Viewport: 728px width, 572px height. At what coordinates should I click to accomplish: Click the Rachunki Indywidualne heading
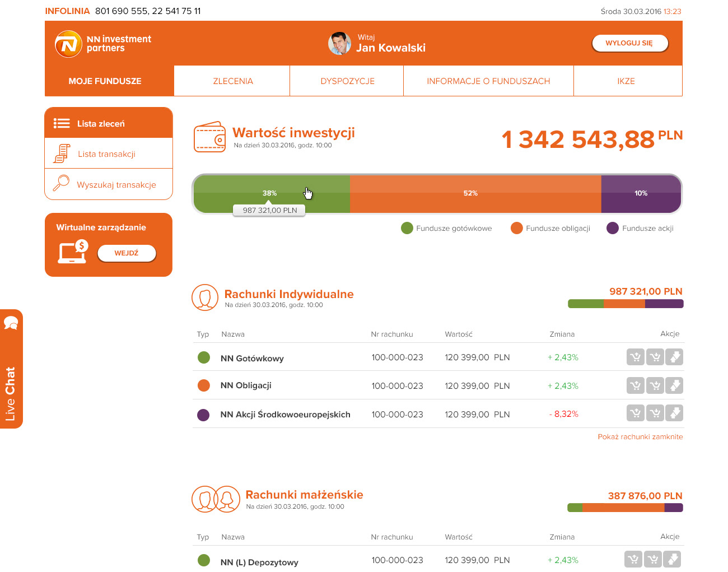coord(289,294)
